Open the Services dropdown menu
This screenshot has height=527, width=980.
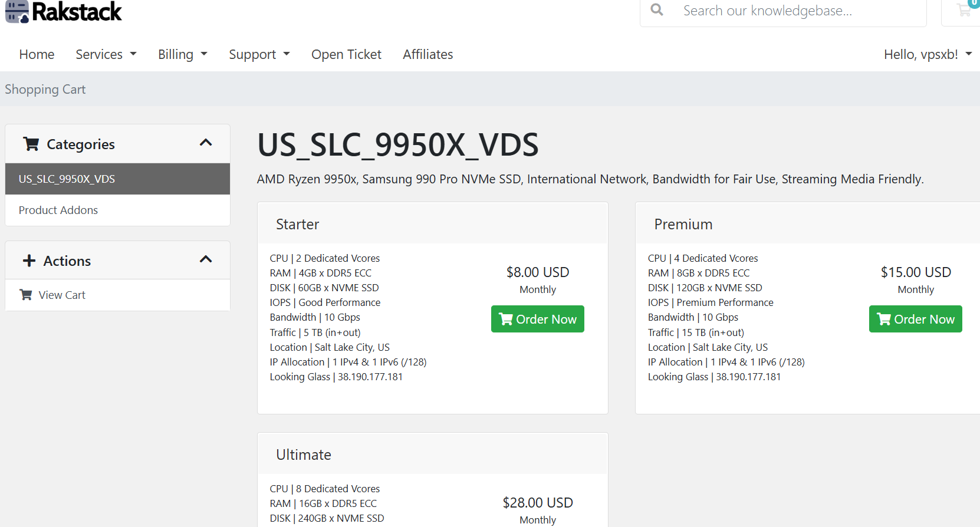[106, 54]
